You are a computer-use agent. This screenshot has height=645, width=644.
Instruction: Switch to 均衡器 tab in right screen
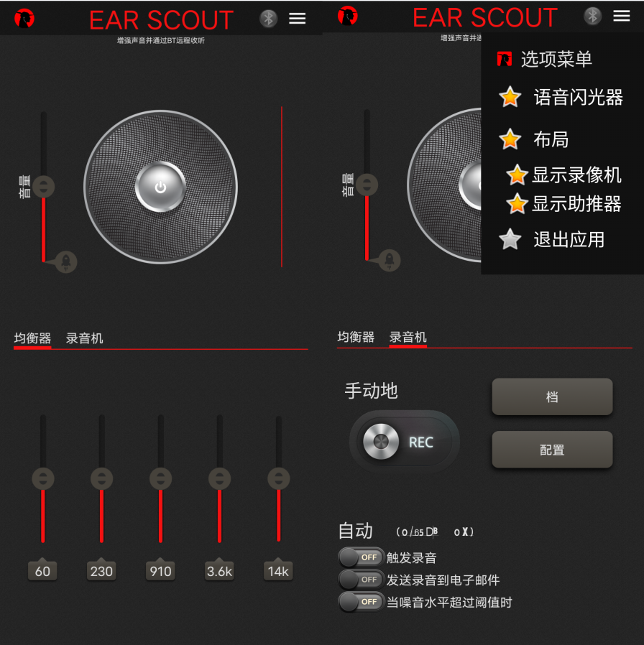[x=356, y=337]
